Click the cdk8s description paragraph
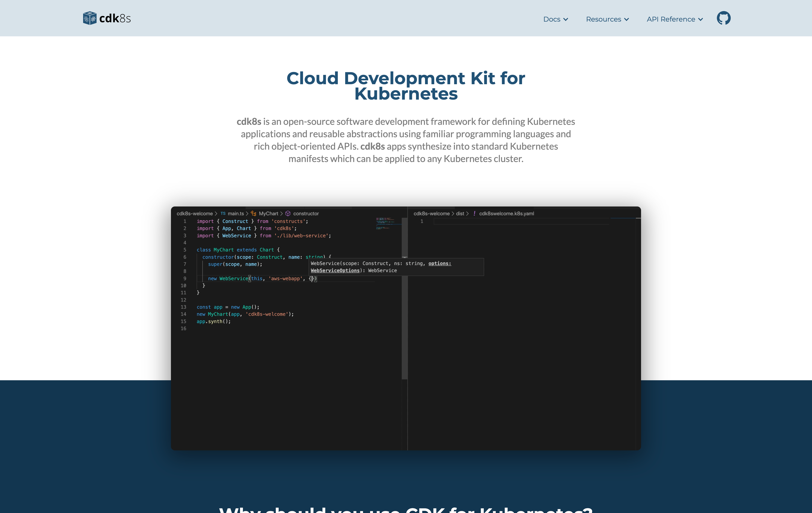Viewport: 812px width, 513px height. tap(406, 140)
